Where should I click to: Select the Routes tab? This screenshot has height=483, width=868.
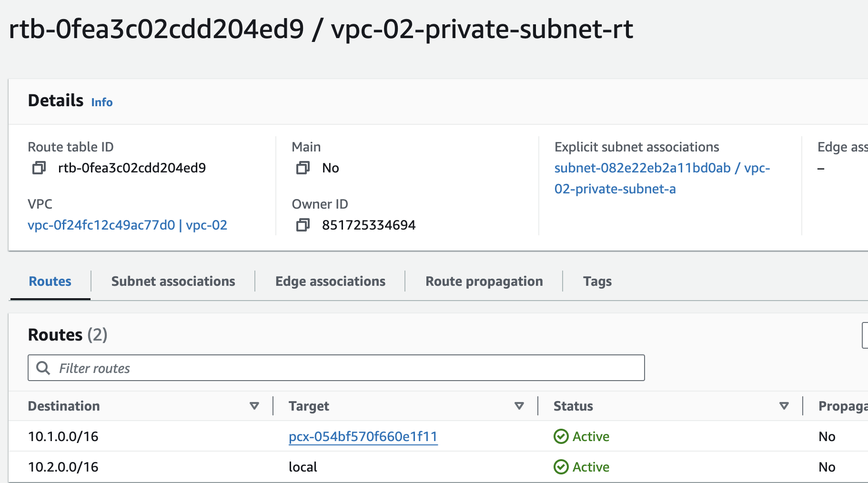[x=50, y=281]
